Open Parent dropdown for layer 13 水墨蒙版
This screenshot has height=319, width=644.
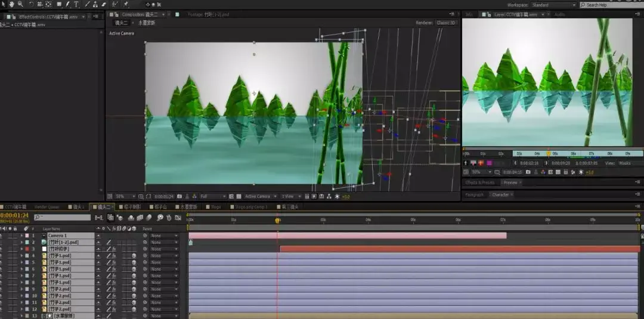164,315
